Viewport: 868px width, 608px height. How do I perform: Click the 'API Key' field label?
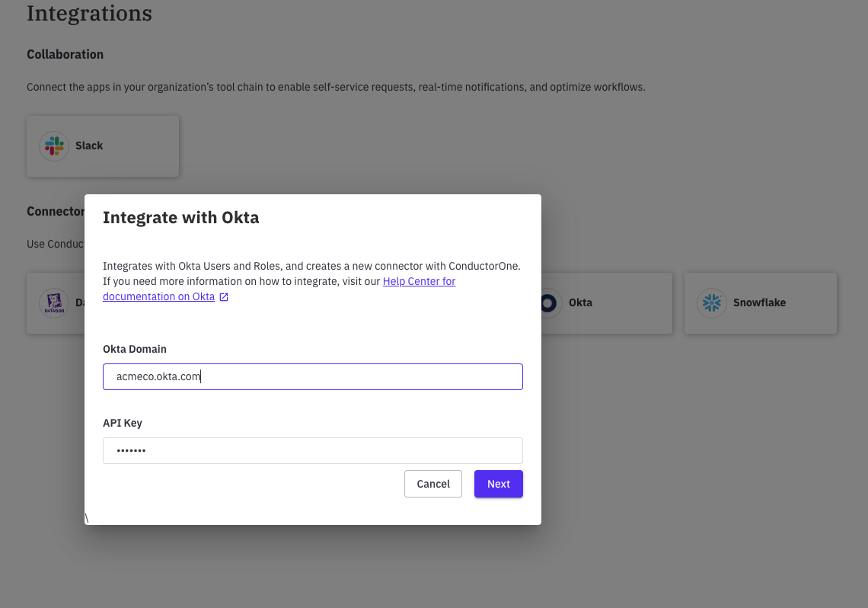123,423
